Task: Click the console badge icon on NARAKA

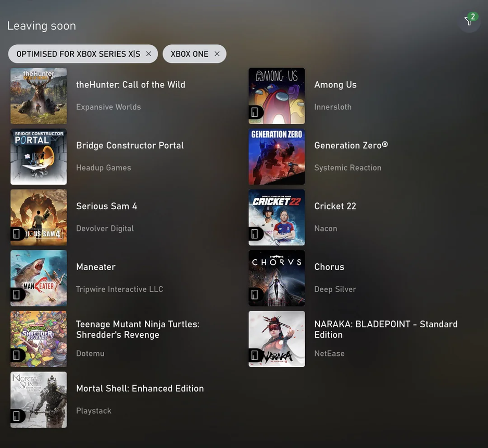Action: tap(255, 355)
